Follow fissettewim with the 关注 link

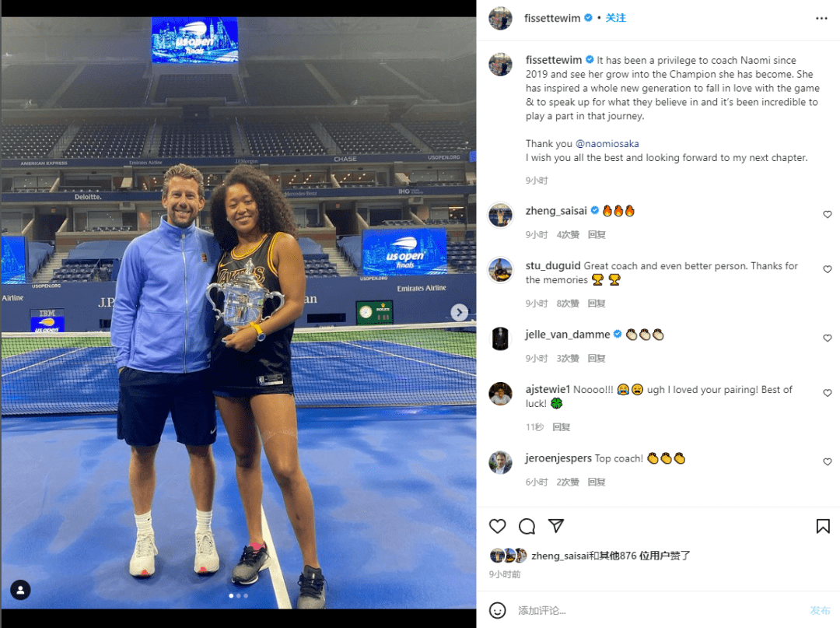[x=615, y=18]
